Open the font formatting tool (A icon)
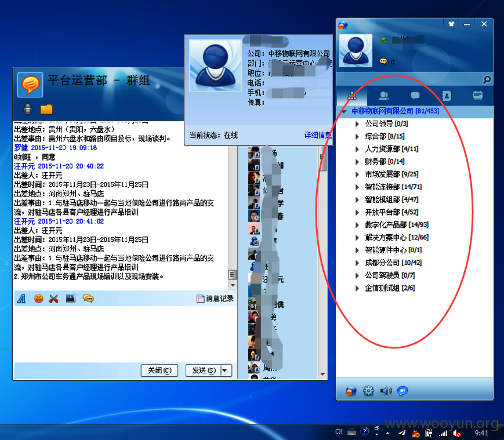 coord(21,299)
